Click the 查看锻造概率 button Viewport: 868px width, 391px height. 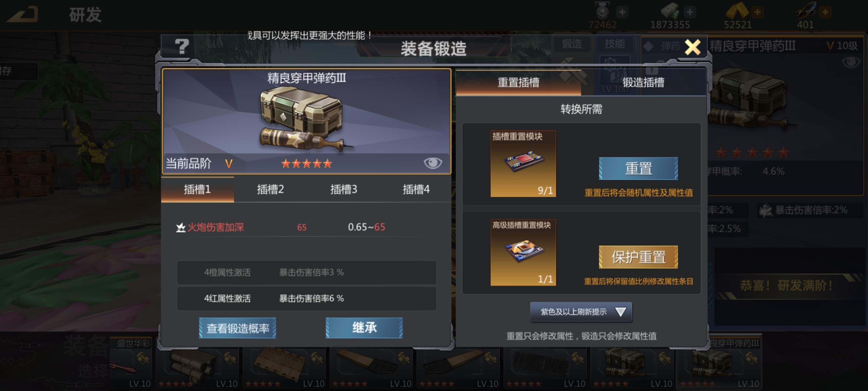tap(237, 328)
